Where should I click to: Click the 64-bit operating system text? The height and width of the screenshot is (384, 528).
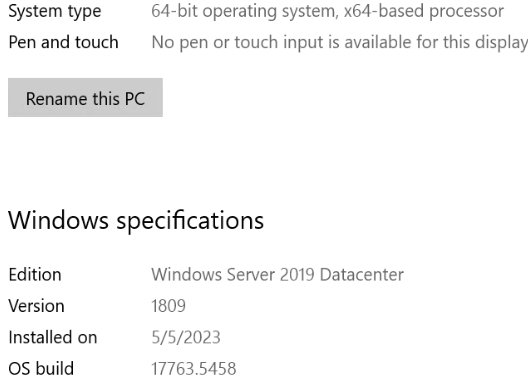point(245,12)
